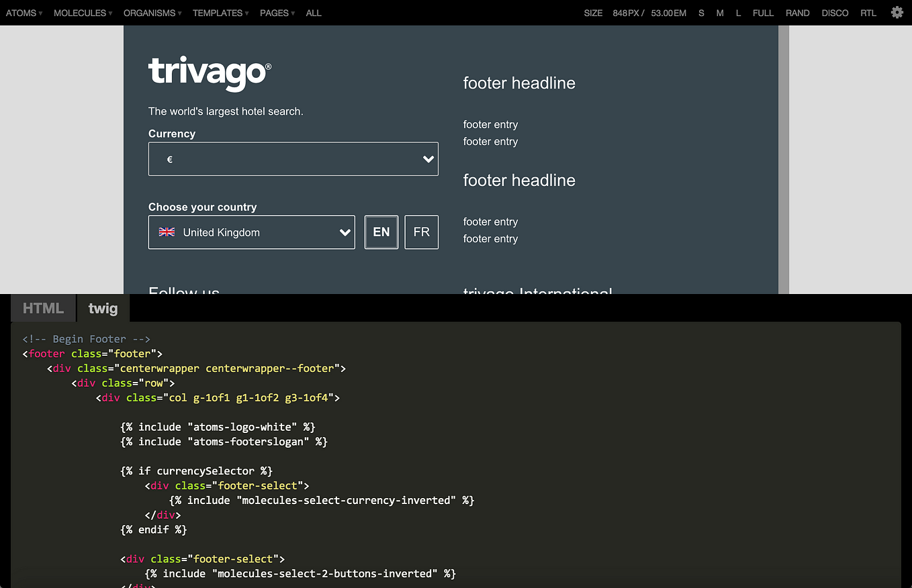This screenshot has height=588, width=912.
Task: Select the twig code tab
Action: pos(102,307)
